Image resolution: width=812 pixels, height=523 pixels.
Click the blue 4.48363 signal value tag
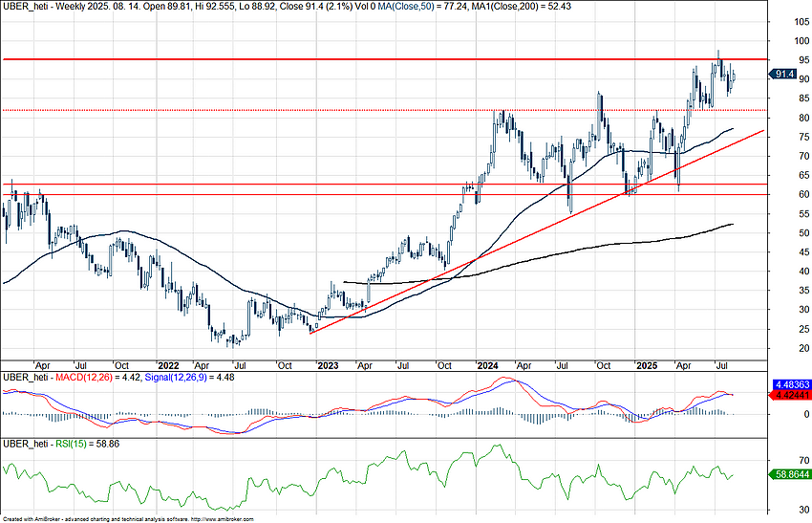coord(792,385)
